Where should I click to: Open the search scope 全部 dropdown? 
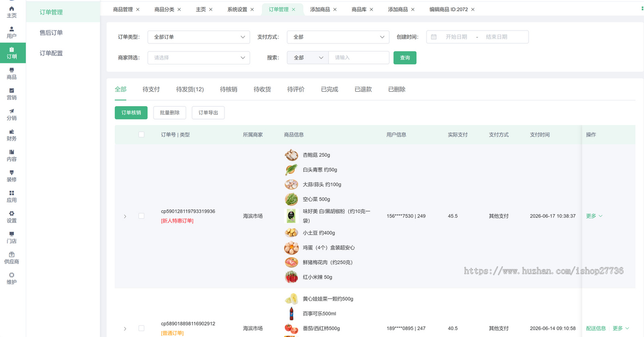(x=308, y=57)
